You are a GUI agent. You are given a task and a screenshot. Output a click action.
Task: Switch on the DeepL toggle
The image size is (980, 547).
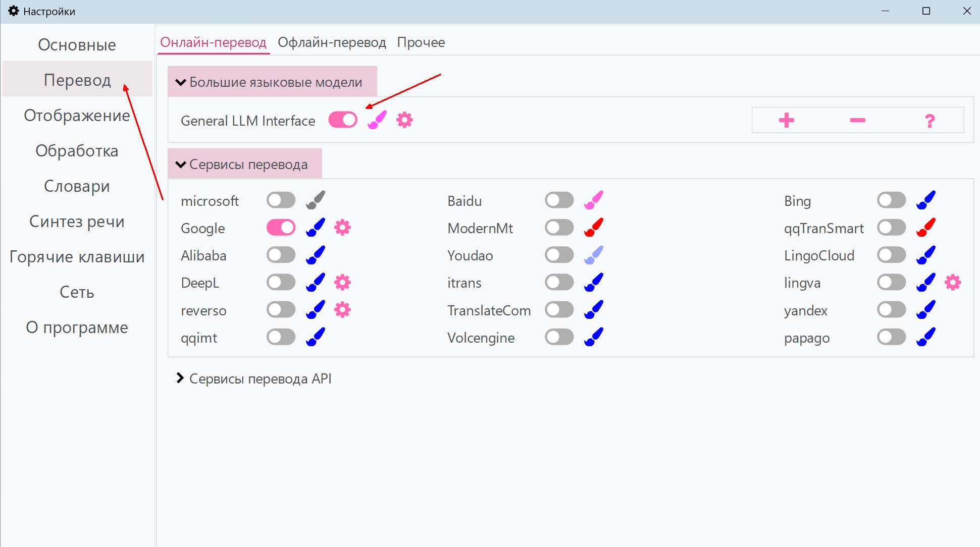click(x=281, y=282)
